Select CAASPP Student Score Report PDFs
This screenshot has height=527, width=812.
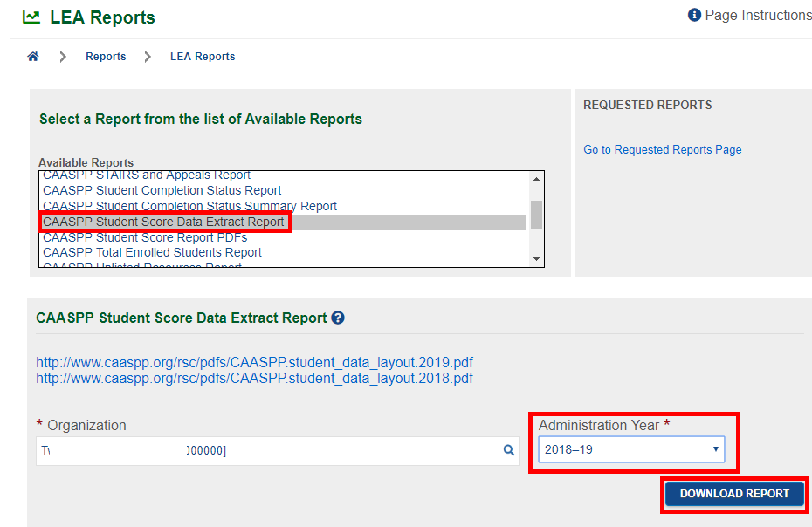tap(145, 237)
